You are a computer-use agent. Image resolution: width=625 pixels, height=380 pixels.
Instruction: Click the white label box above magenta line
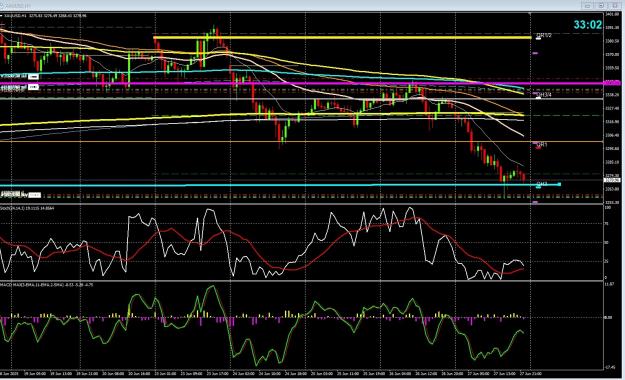click(x=33, y=77)
